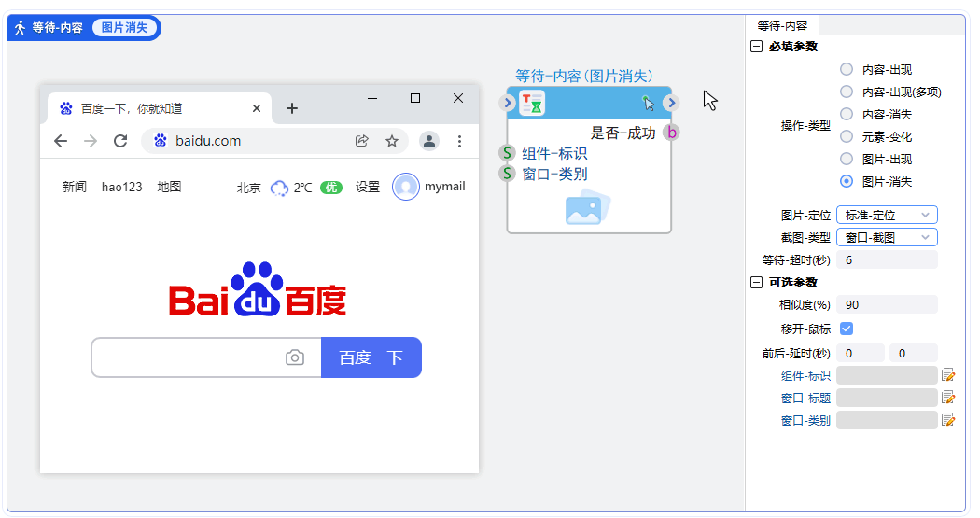Click the Baidu search input box
980x518 pixels.
pos(206,357)
